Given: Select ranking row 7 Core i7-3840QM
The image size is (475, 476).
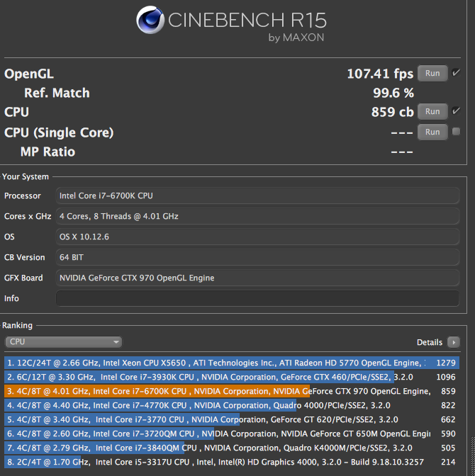Looking at the screenshot, I should [232, 448].
